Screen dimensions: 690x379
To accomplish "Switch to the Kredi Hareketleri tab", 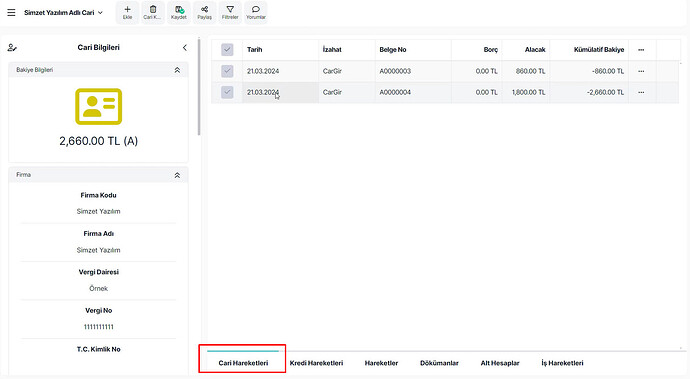I will tap(316, 363).
